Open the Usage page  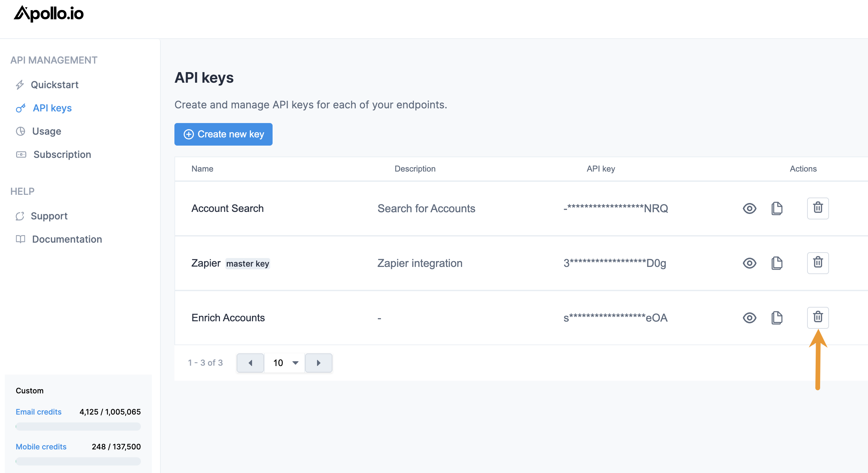pyautogui.click(x=47, y=131)
